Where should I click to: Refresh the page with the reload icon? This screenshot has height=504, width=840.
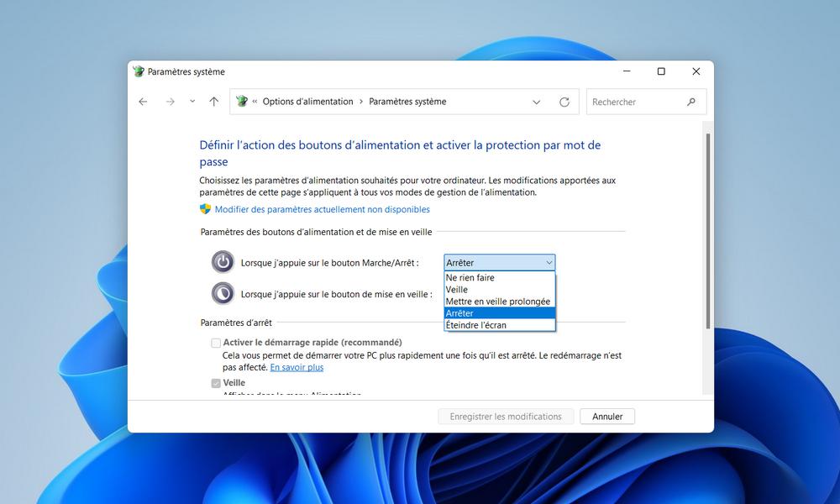point(564,102)
